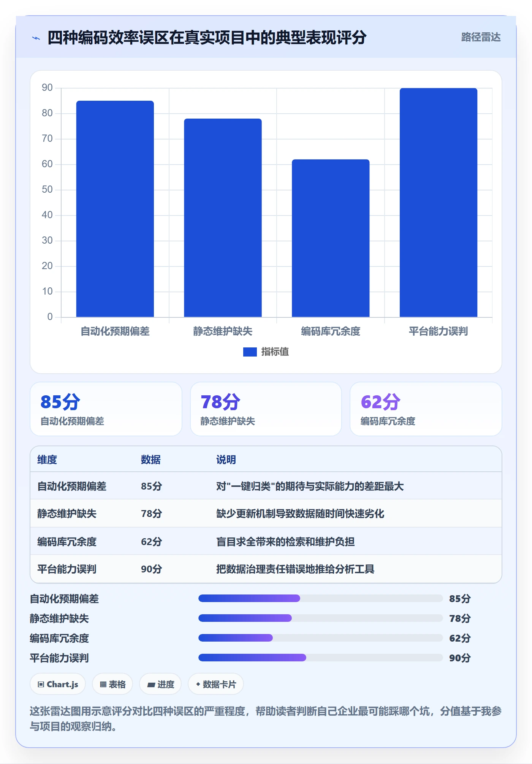
Task: Click the 表格 tag chip
Action: (x=112, y=684)
